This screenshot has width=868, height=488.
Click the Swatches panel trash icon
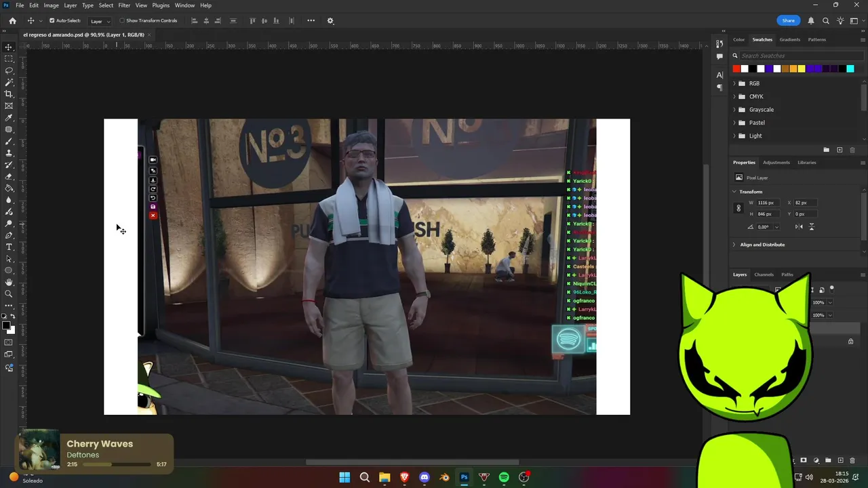852,150
